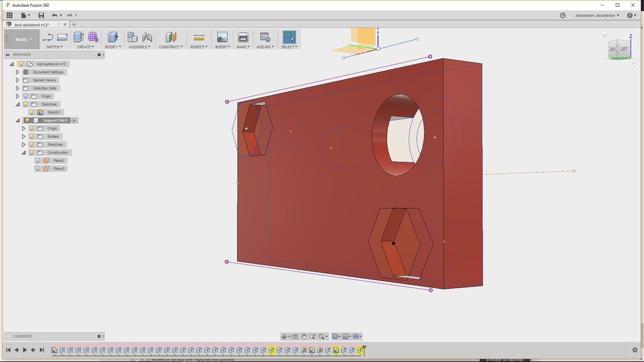The image size is (644, 362).
Task: Expand the Named Views folder
Action: pos(17,80)
